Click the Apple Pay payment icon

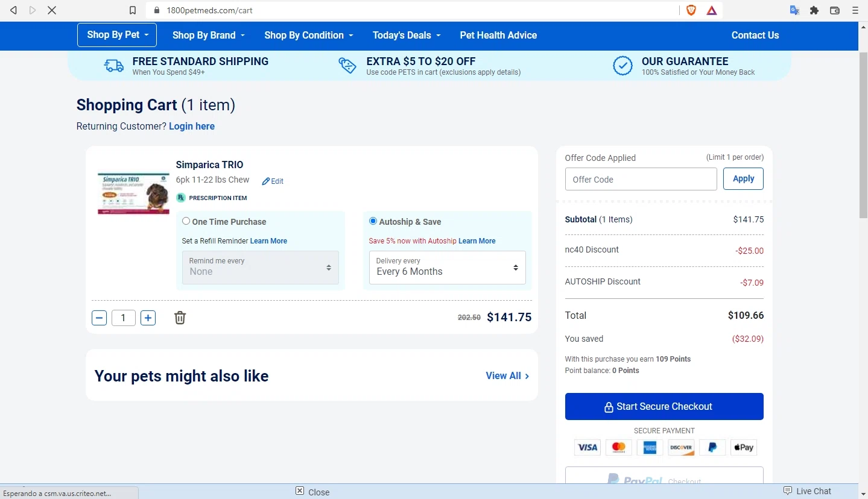(x=744, y=447)
